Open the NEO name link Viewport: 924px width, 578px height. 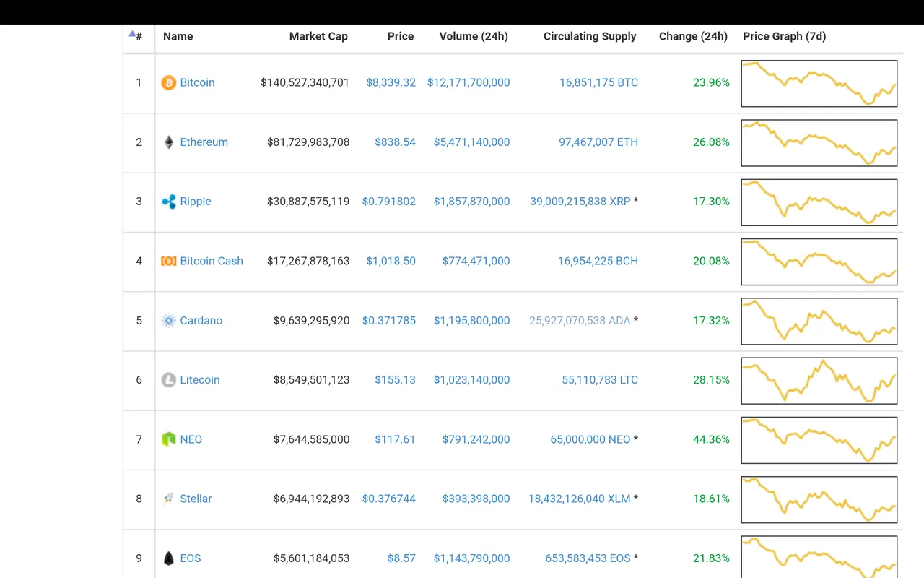pos(191,439)
